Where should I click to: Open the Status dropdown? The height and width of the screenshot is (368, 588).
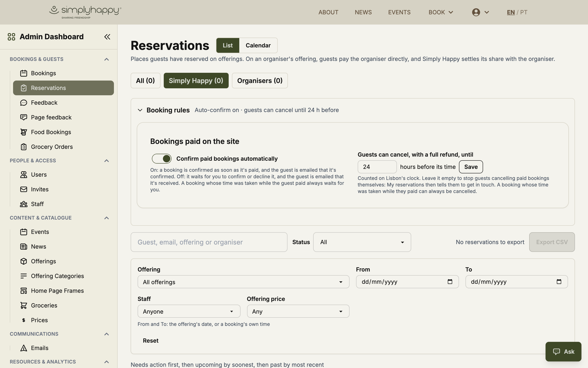(362, 242)
